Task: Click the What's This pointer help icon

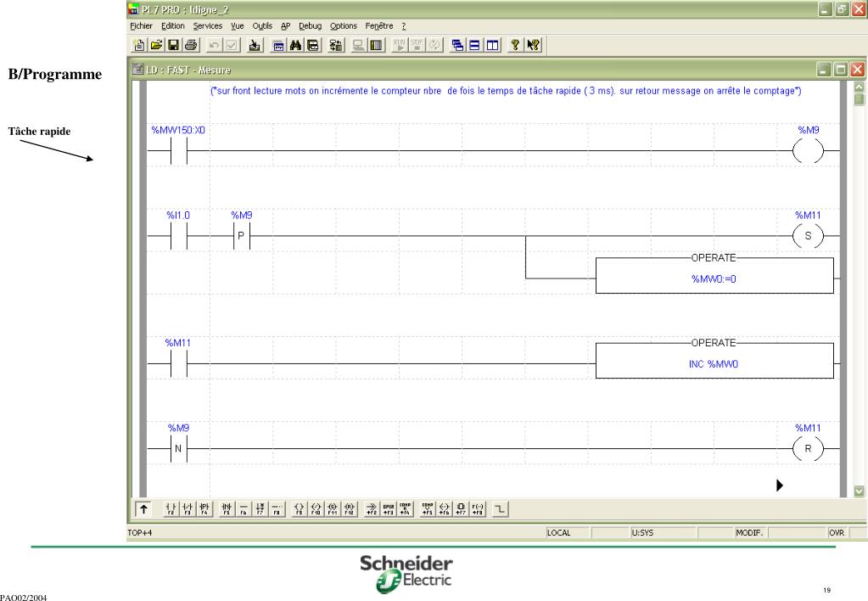Action: click(x=533, y=46)
